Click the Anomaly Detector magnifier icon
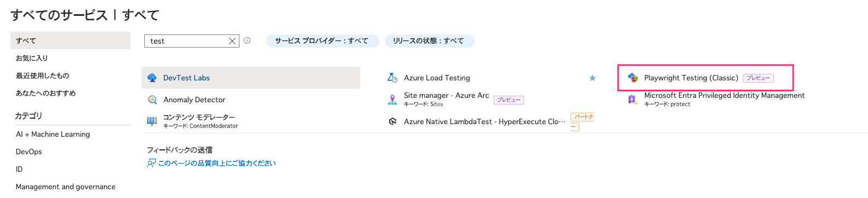This screenshot has width=868, height=198. [152, 100]
